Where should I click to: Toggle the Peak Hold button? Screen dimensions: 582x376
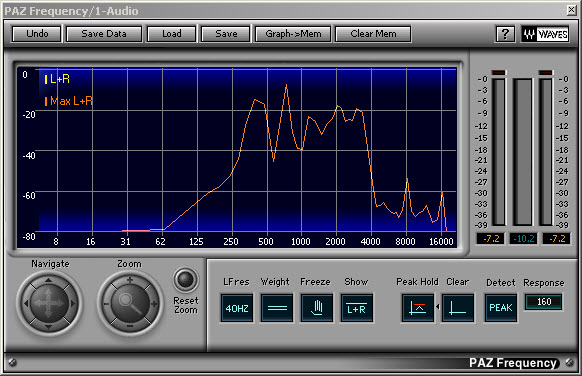coord(418,308)
